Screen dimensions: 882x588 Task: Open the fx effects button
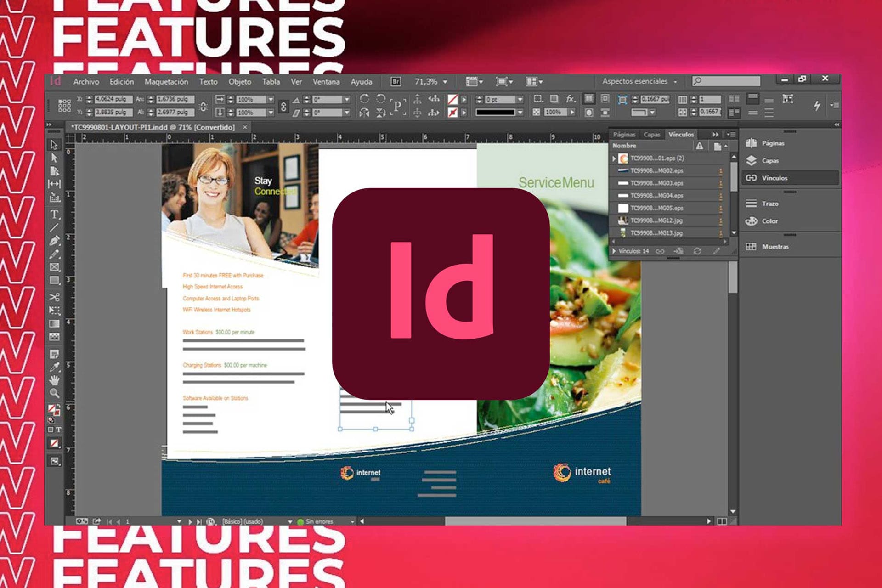point(571,99)
